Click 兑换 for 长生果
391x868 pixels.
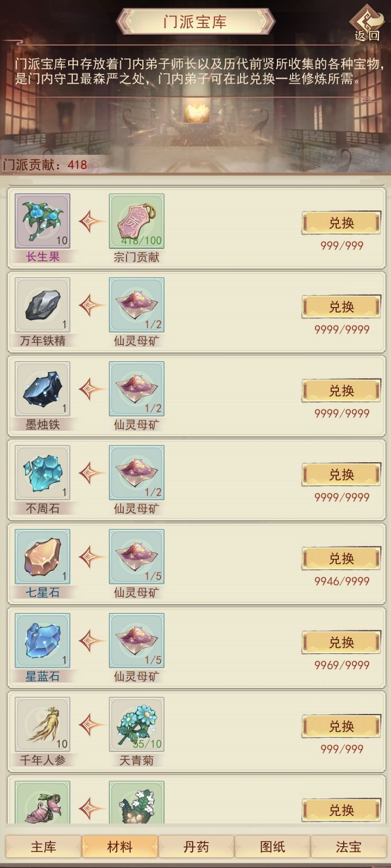click(x=342, y=223)
